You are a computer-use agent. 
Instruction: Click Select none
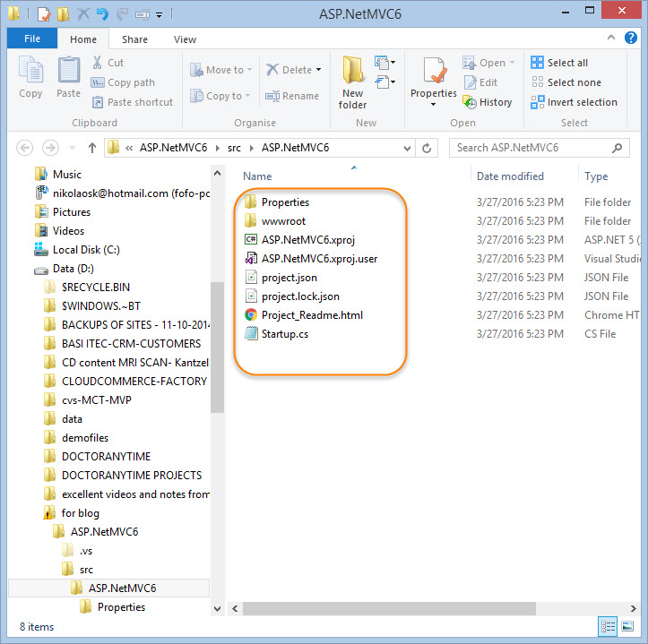566,82
